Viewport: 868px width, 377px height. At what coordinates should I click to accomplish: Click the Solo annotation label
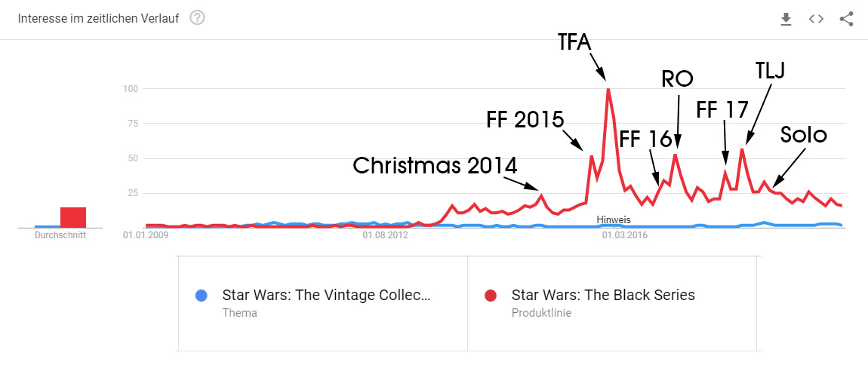point(804,136)
